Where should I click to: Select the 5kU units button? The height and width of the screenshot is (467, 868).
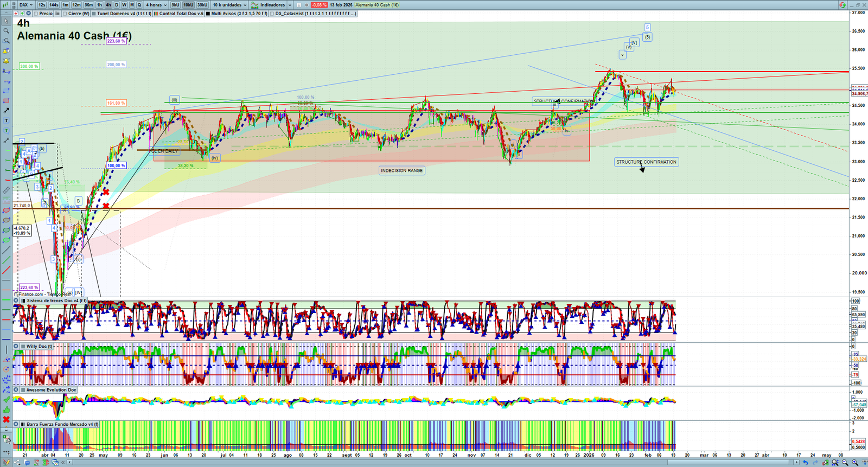tap(175, 5)
